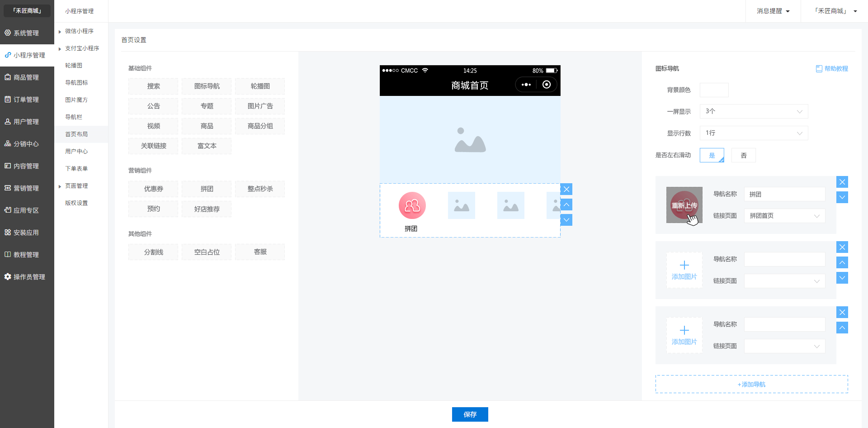Pick the 背景颜色 color swatch
868x428 pixels.
[714, 90]
